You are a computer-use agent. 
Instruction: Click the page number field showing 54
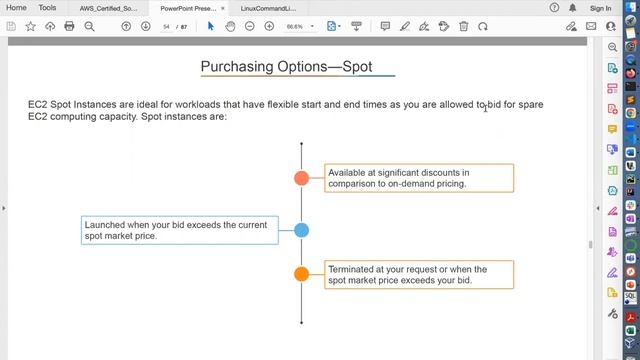(x=166, y=27)
